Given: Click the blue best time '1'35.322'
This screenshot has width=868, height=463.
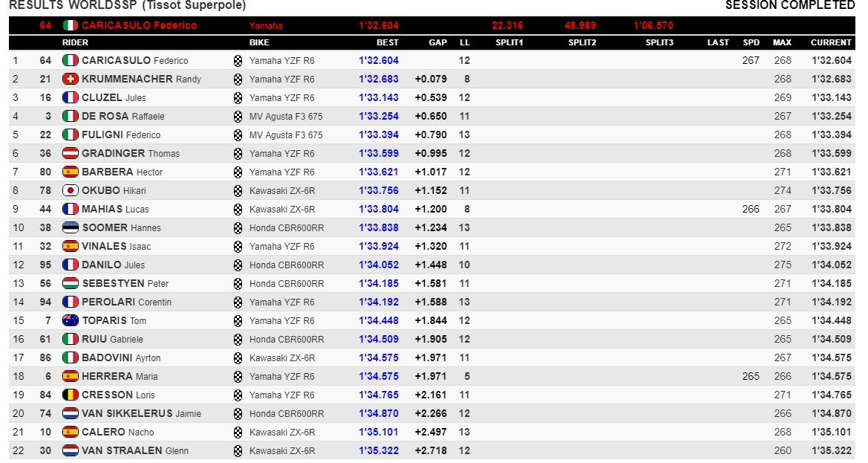Looking at the screenshot, I should pyautogui.click(x=379, y=451).
